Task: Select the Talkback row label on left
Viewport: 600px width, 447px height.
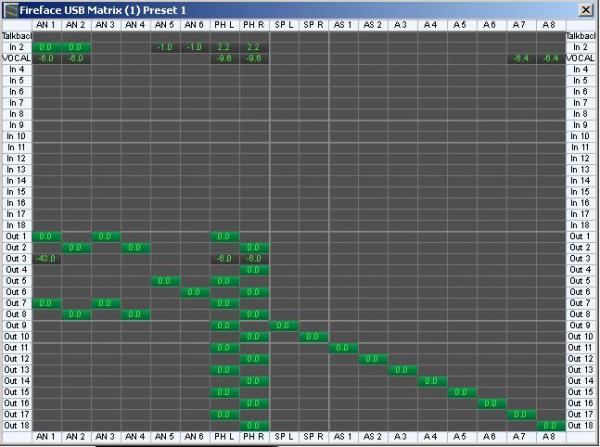Action: coord(16,36)
